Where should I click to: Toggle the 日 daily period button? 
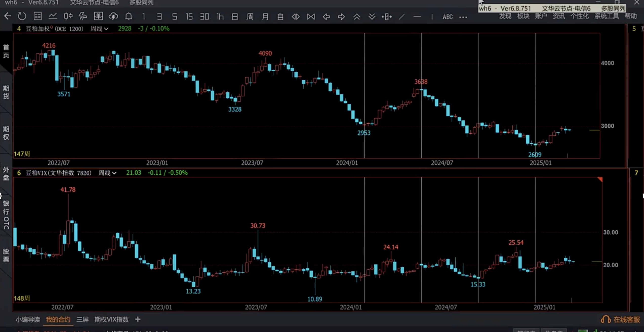[235, 17]
